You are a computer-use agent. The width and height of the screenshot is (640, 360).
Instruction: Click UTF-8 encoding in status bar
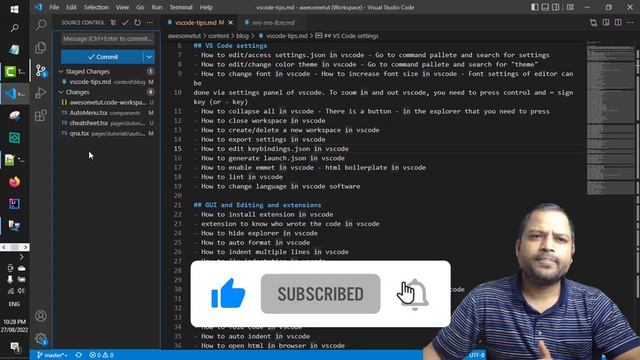pos(476,355)
